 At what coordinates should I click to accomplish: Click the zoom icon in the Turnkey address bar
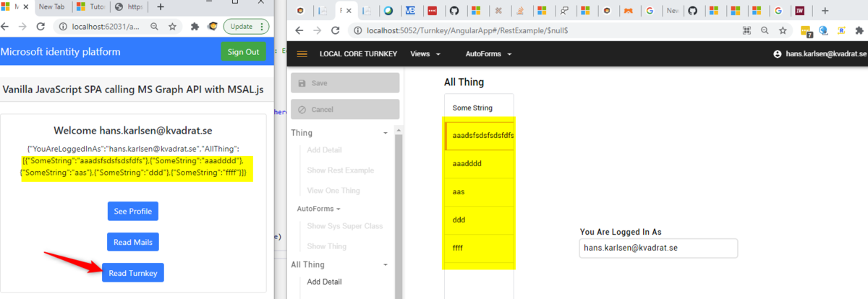pos(765,30)
